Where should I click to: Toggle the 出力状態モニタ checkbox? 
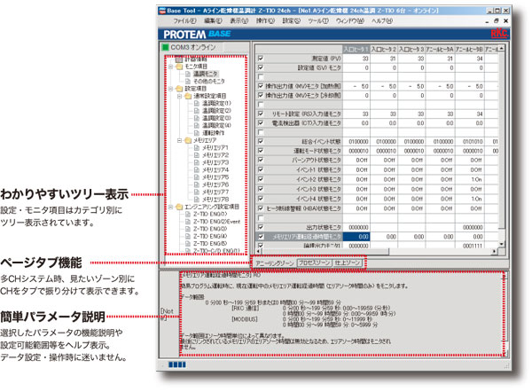tap(261, 227)
